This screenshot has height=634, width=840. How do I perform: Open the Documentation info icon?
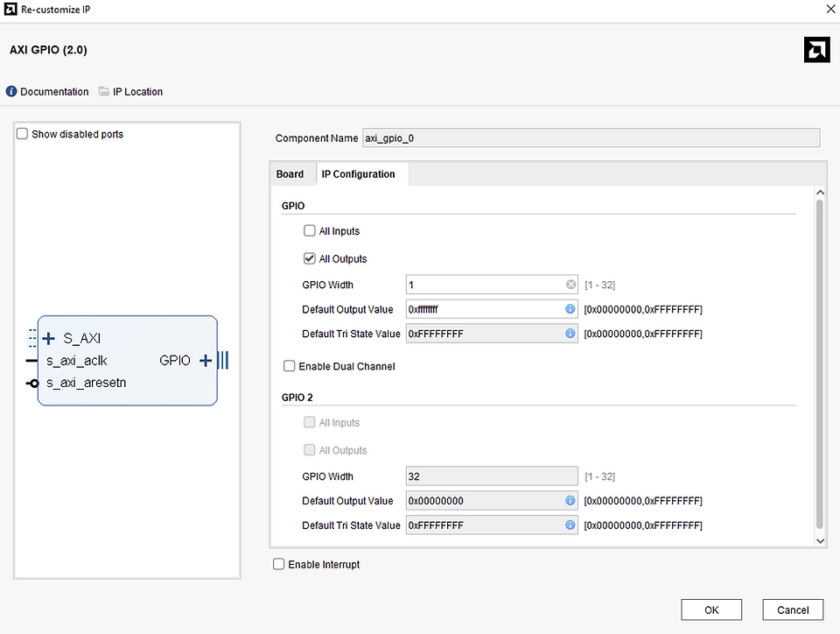point(11,92)
